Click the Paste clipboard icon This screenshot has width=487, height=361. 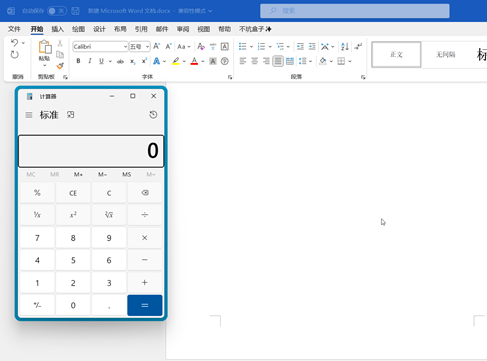click(x=45, y=47)
